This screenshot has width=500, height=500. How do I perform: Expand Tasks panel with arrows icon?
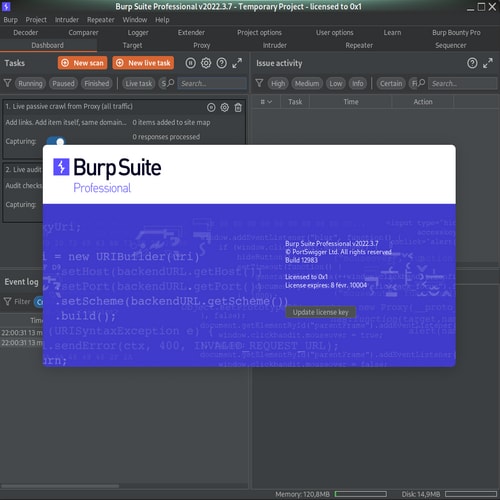237,63
